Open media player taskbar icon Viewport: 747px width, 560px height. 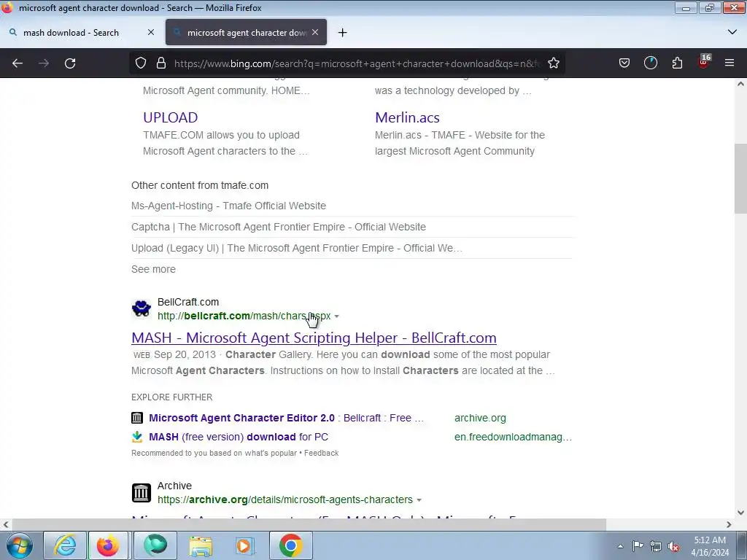(245, 545)
